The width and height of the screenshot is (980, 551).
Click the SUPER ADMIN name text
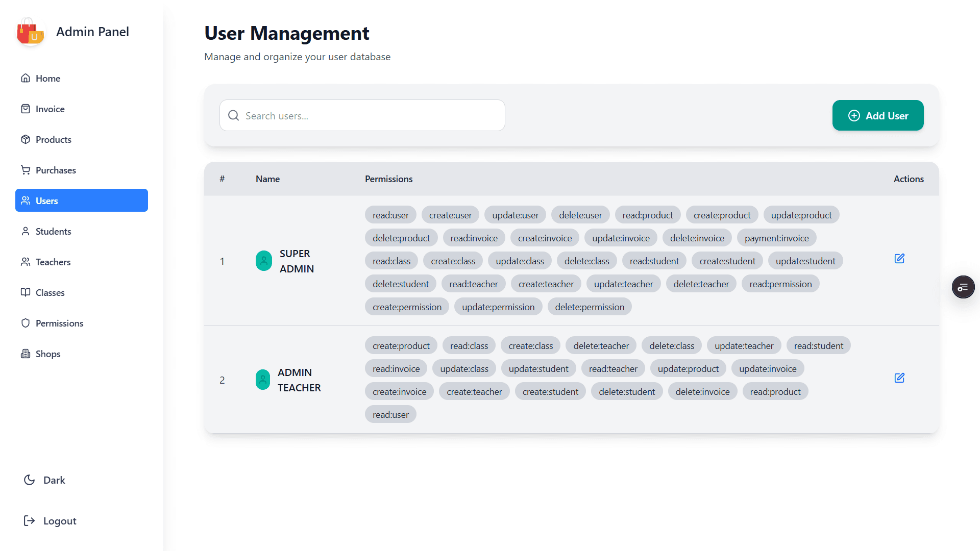297,261
